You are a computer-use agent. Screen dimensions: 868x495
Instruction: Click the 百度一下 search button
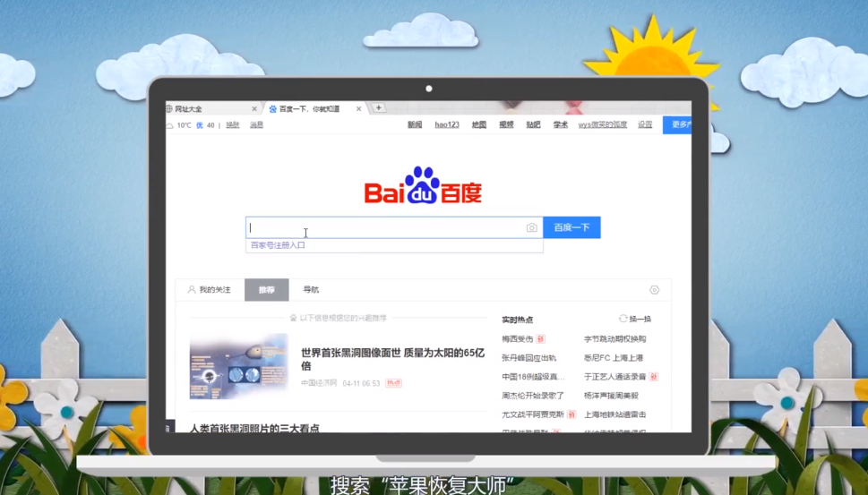572,227
